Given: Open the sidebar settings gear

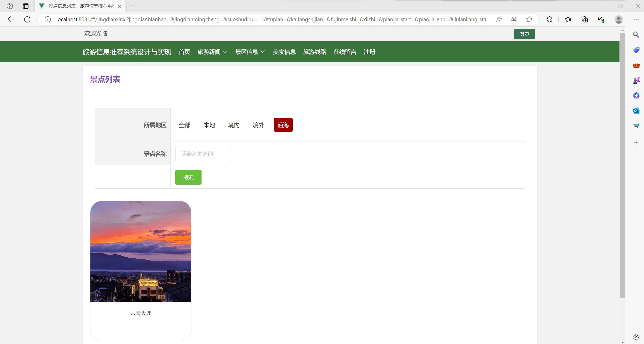Looking at the screenshot, I should click(x=636, y=337).
